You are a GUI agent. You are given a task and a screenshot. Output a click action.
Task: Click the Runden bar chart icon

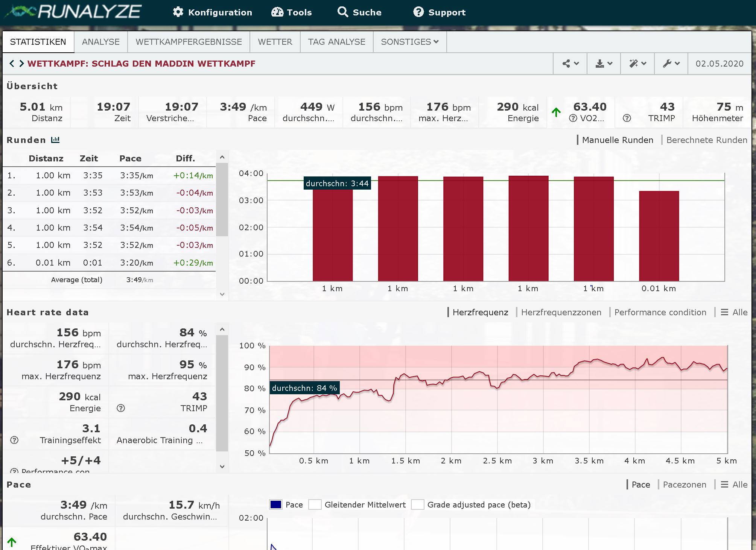click(55, 140)
